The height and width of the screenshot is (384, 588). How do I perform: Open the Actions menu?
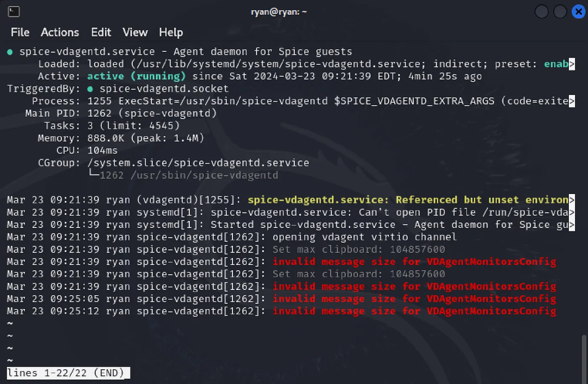(60, 32)
